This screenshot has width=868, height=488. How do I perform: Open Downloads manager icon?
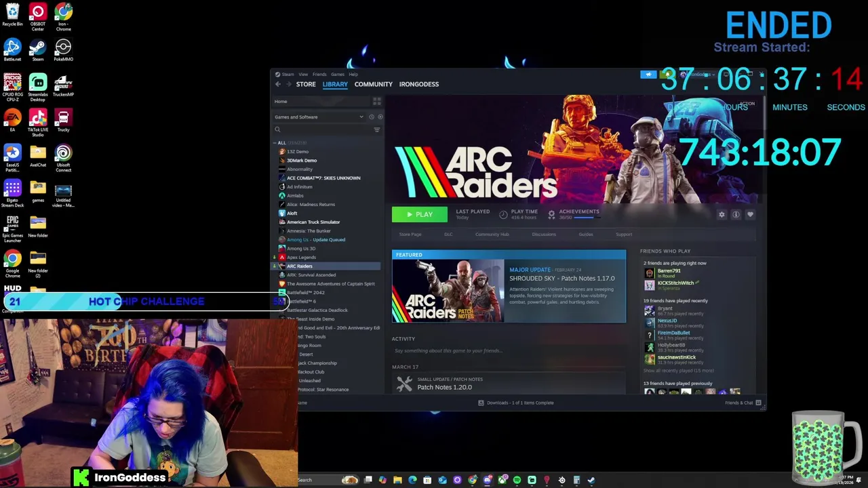point(481,403)
